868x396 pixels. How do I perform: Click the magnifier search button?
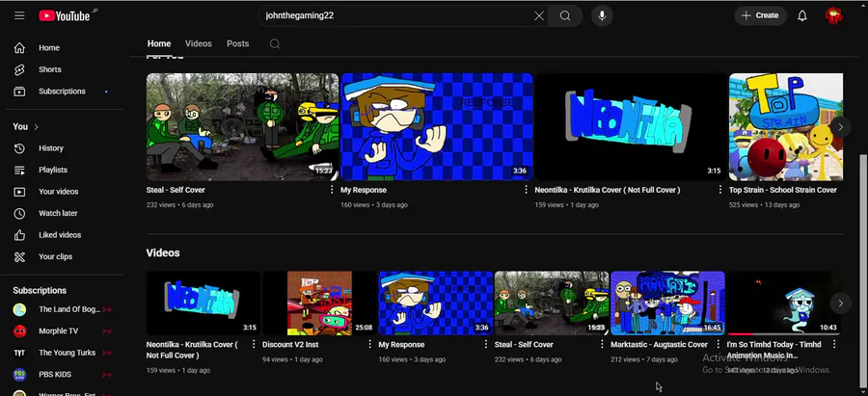[x=564, y=16]
